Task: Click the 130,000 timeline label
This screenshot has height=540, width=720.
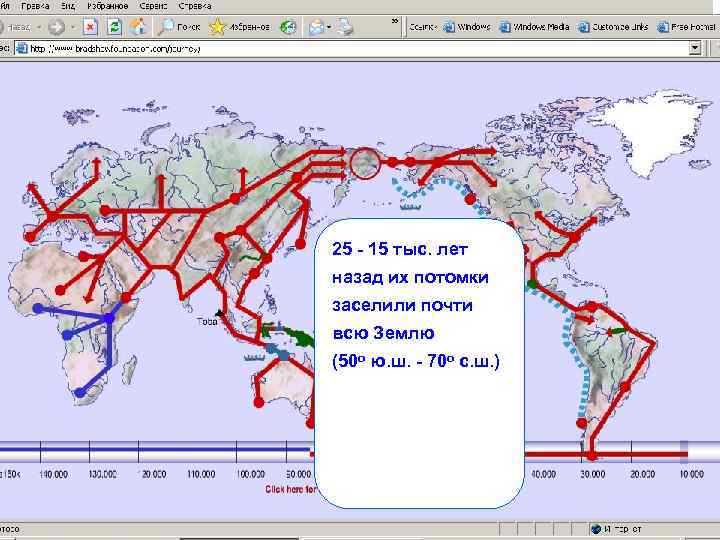Action: [102, 474]
